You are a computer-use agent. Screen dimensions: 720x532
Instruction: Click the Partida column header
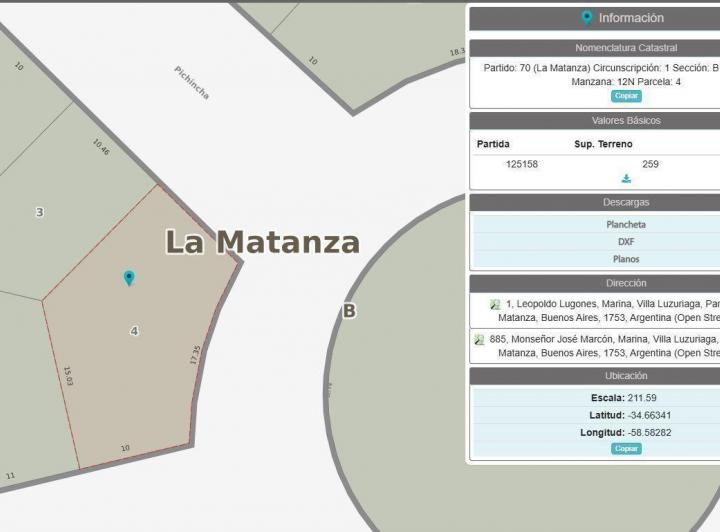coord(493,144)
